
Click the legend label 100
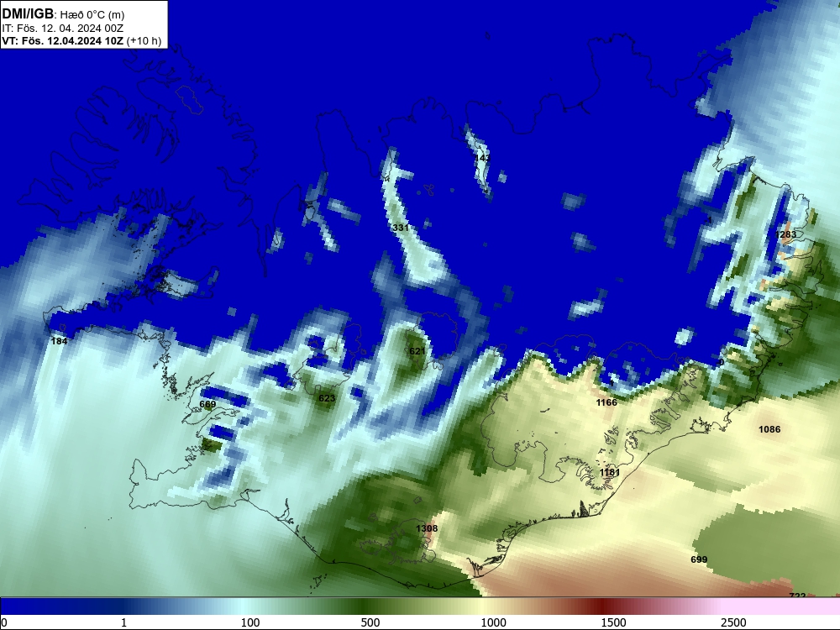point(250,622)
